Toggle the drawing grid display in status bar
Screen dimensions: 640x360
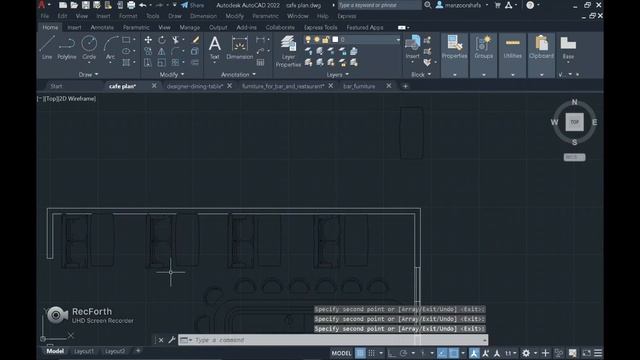coord(360,353)
